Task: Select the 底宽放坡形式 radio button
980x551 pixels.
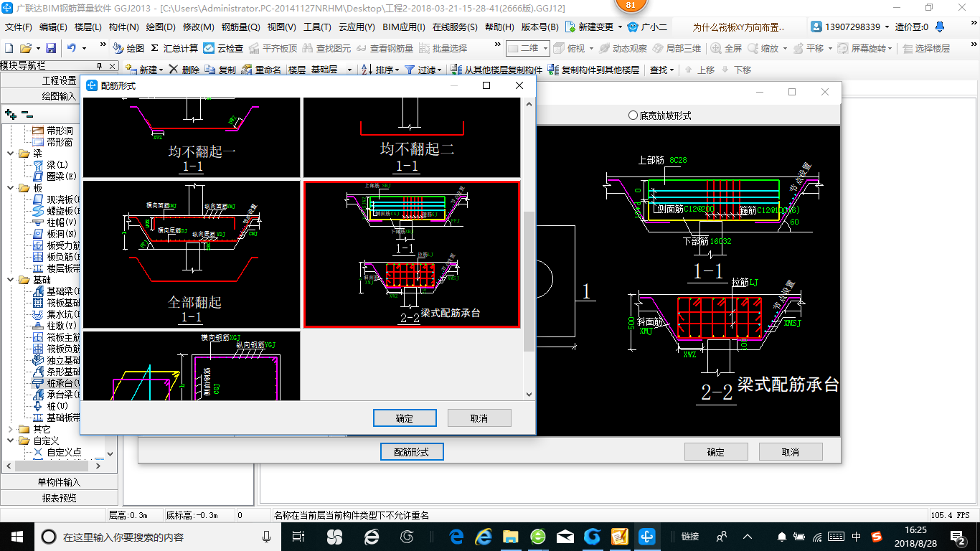Action: coord(632,116)
